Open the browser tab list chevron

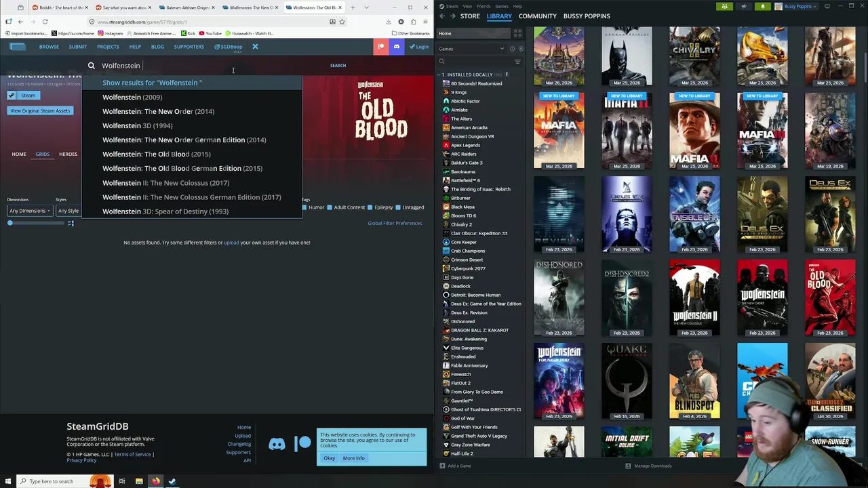point(367,7)
